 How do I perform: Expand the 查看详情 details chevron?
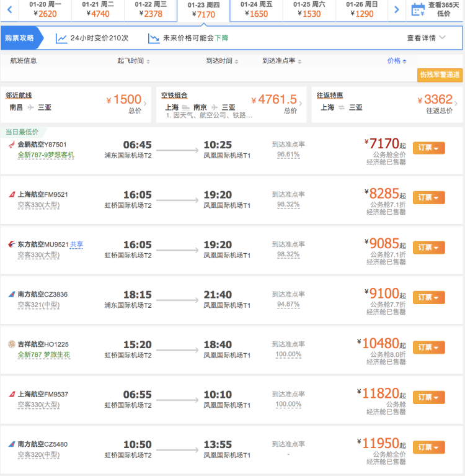(442, 38)
